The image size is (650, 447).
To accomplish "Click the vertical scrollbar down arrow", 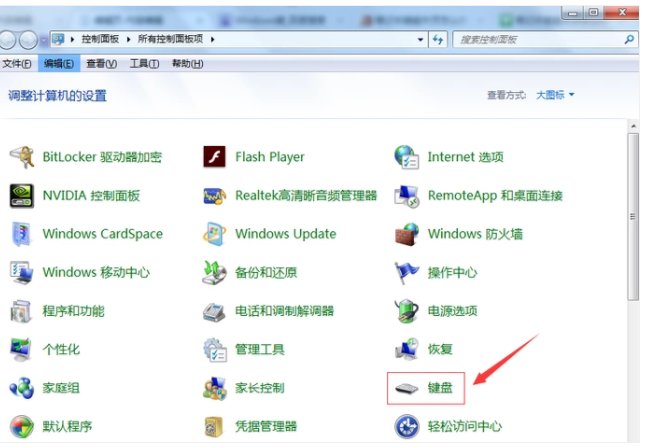I will click(x=632, y=440).
